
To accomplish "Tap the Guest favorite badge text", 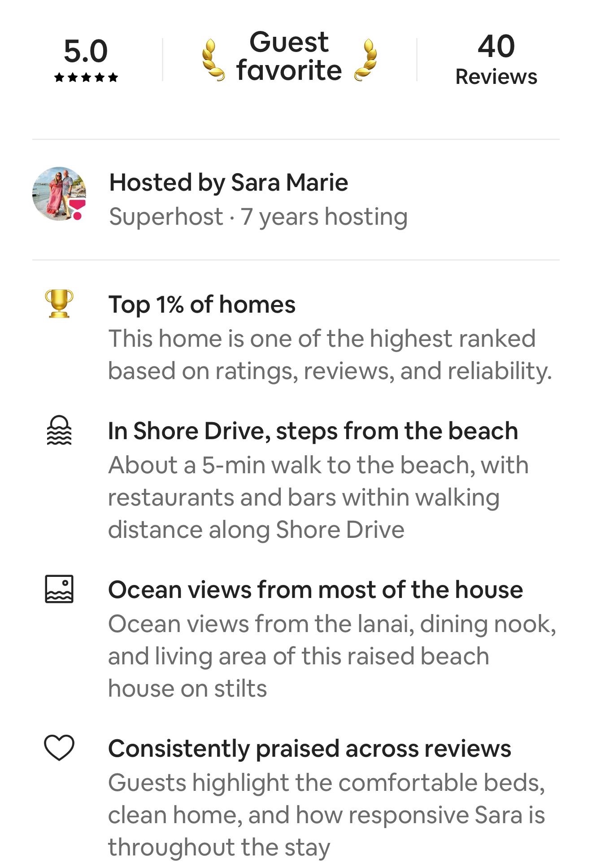I will [x=289, y=56].
